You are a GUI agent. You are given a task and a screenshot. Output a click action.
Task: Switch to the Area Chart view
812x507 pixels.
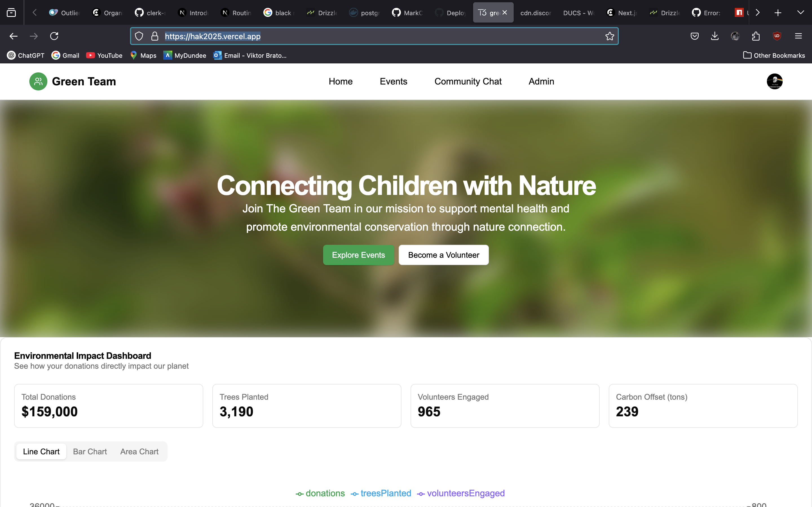pos(139,452)
